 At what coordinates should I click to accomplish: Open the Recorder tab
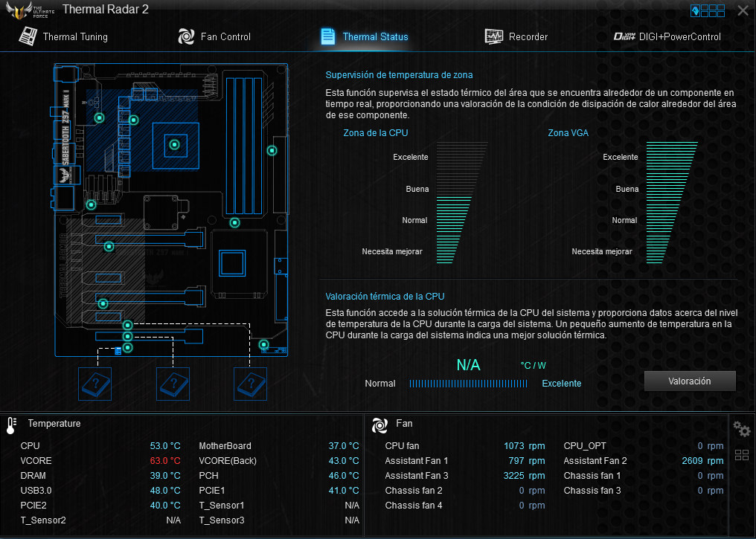(516, 36)
